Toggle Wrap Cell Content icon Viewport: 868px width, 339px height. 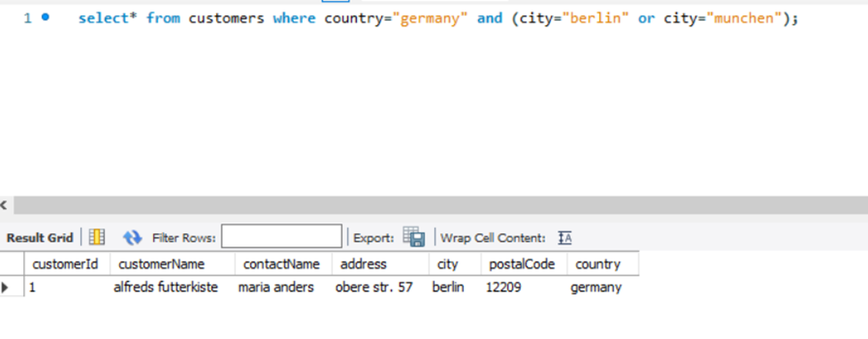pyautogui.click(x=564, y=238)
